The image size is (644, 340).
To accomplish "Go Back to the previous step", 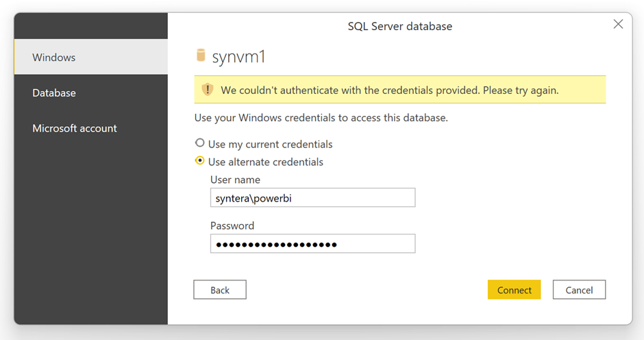I will (220, 290).
